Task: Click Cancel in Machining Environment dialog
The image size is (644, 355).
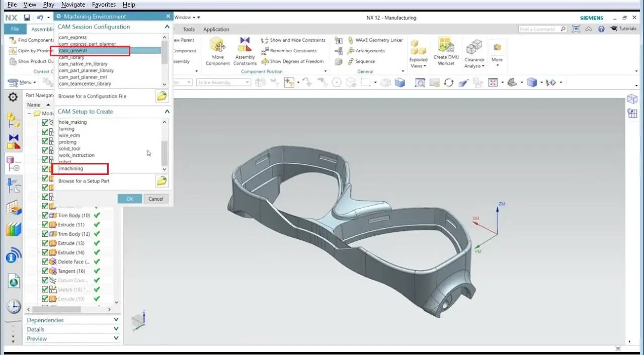Action: (156, 199)
